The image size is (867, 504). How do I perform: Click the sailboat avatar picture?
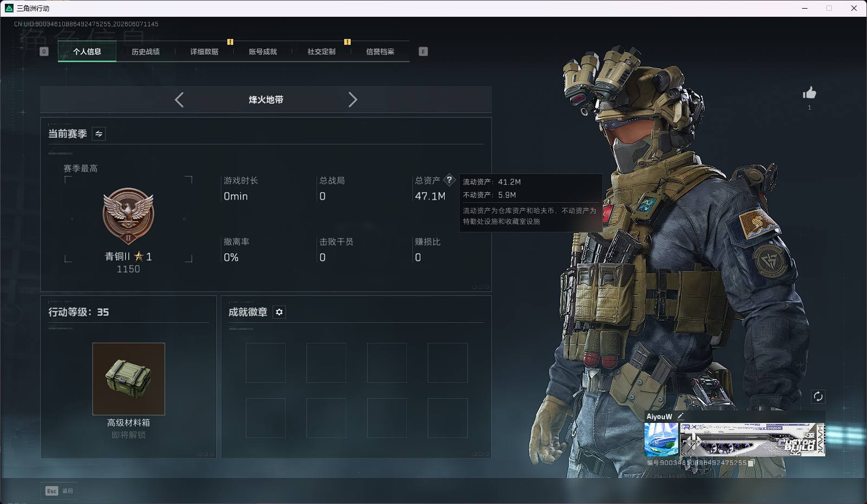[x=661, y=440]
